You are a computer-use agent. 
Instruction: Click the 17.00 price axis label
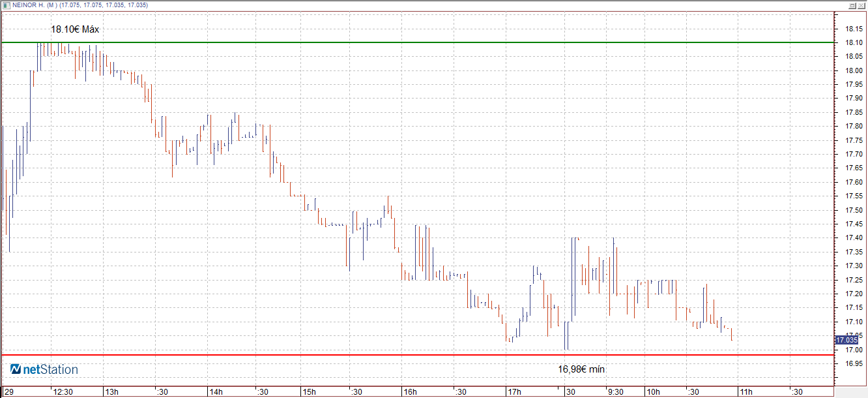point(854,350)
